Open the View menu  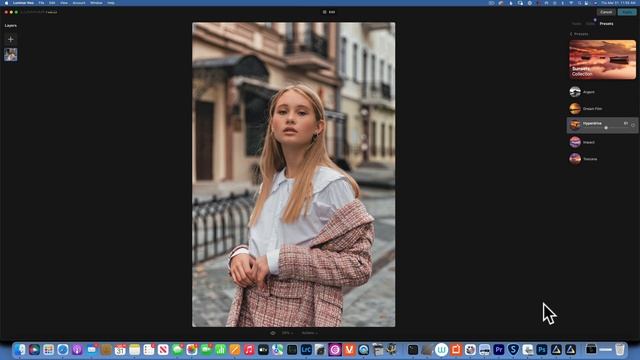(64, 3)
